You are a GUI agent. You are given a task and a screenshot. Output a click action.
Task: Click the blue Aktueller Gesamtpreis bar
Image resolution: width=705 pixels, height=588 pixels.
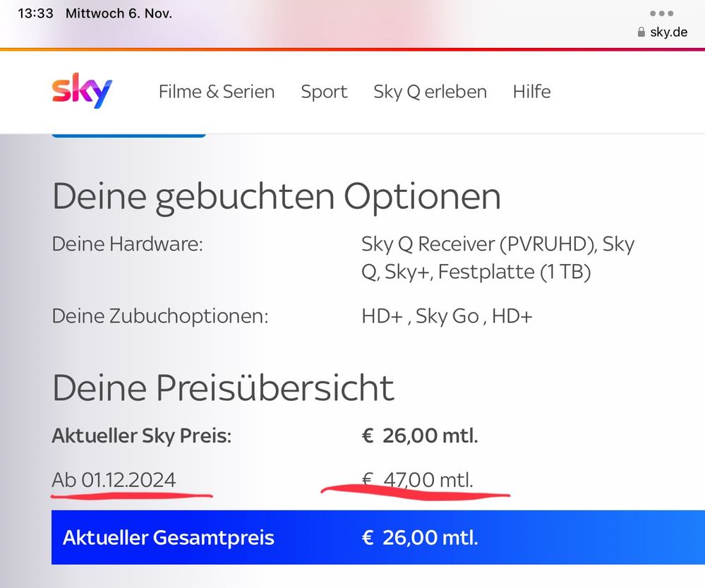pos(378,538)
